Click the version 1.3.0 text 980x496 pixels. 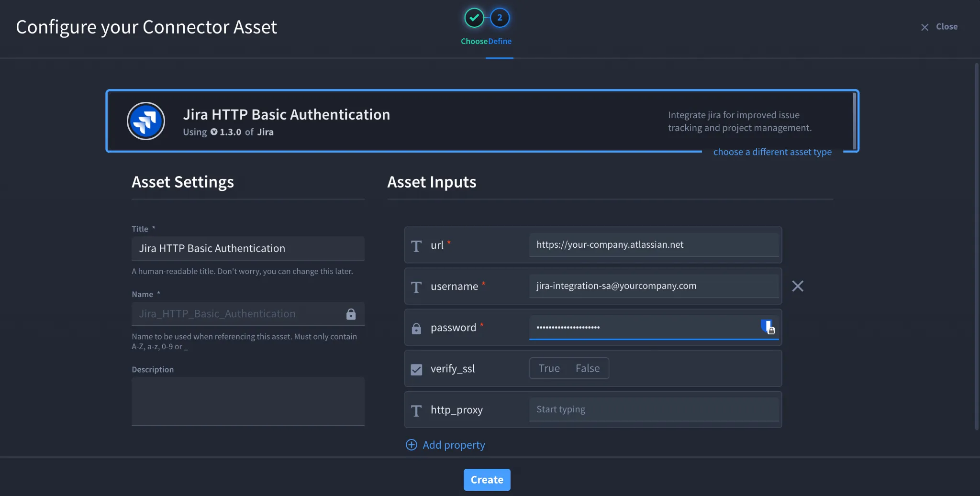230,132
